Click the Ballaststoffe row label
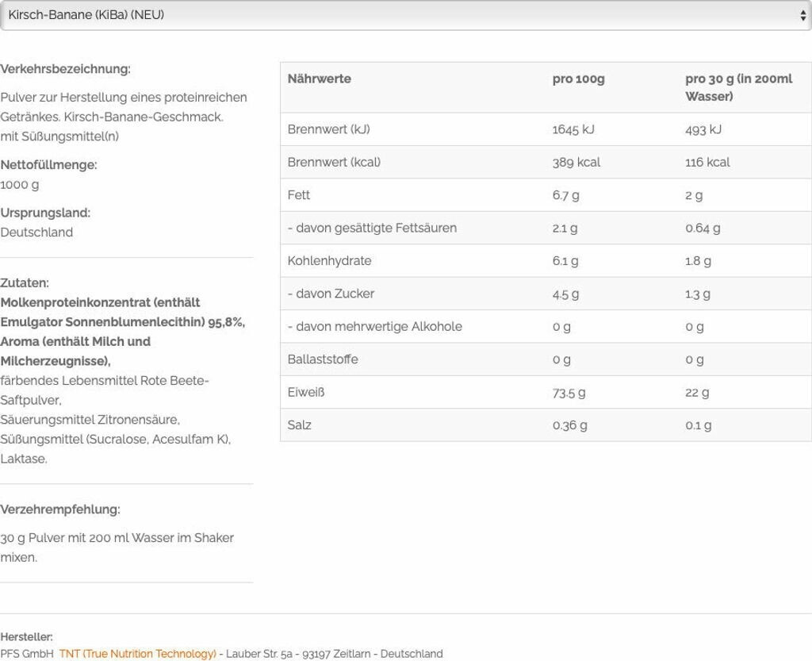The height and width of the screenshot is (661, 812). [x=323, y=359]
